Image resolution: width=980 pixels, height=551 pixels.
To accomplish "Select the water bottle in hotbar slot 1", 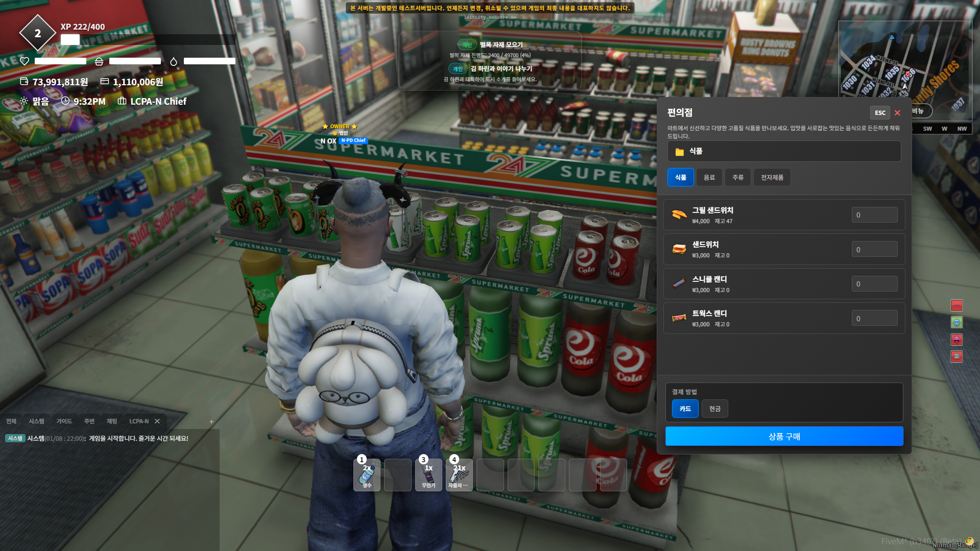I will point(367,475).
